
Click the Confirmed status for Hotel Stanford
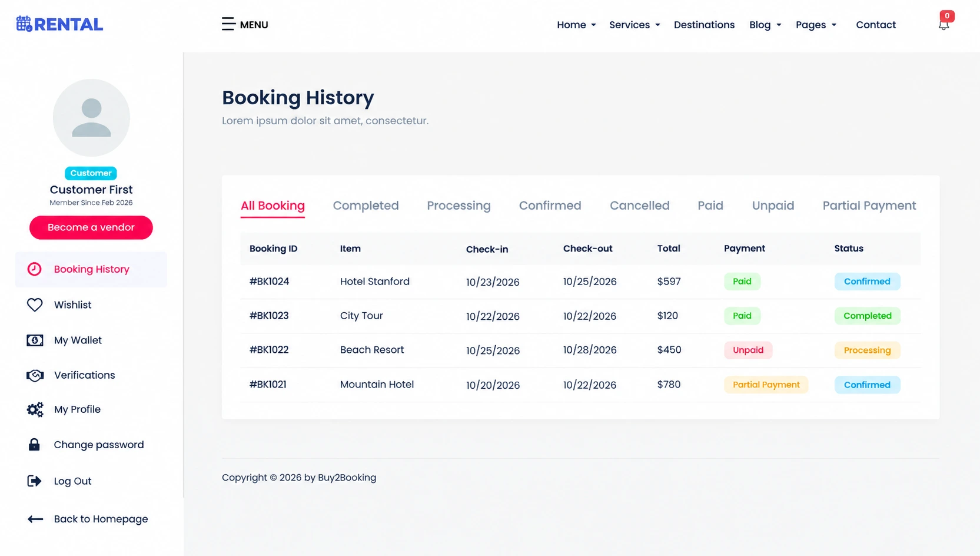pos(867,282)
